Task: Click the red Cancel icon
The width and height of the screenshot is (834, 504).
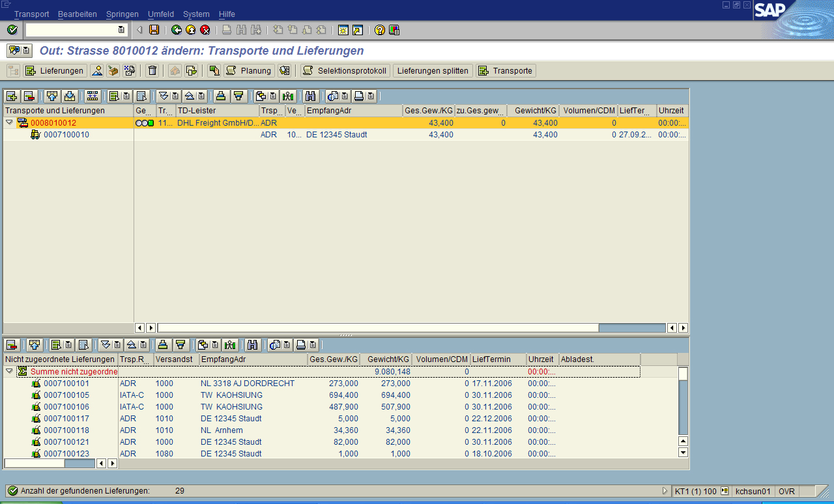Action: (205, 30)
